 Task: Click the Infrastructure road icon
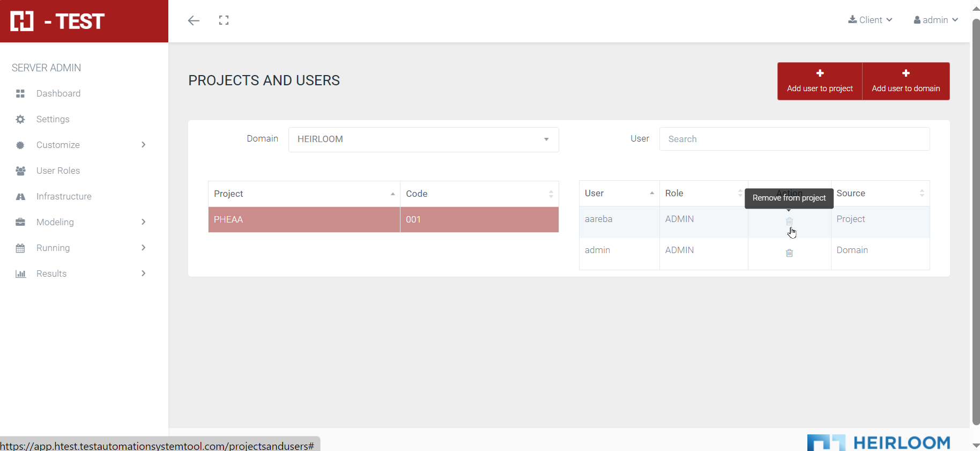pyautogui.click(x=20, y=197)
